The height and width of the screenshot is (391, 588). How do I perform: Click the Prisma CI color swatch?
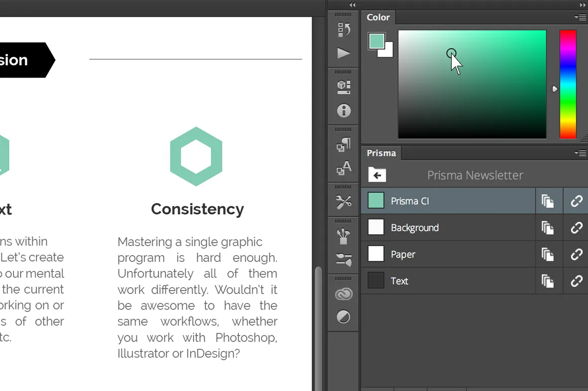click(x=376, y=201)
